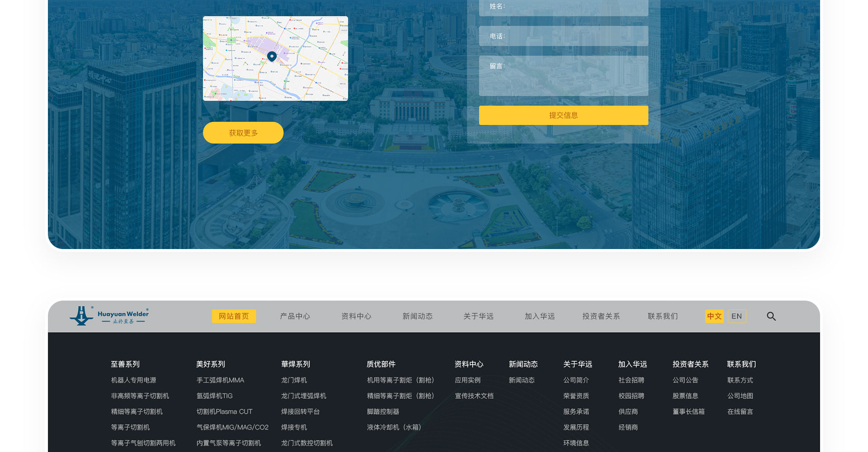868x452 pixels.
Task: Click the 在线留言 footer link
Action: click(740, 412)
